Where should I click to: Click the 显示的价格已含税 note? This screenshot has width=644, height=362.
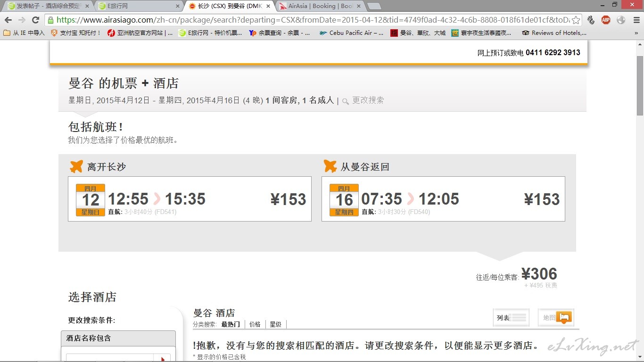(x=220, y=357)
